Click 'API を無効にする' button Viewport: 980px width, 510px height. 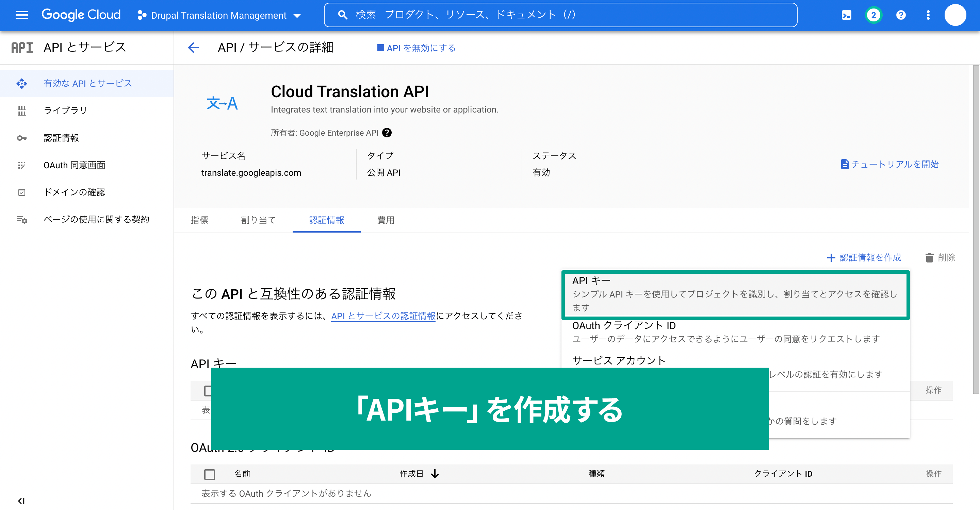click(x=416, y=48)
